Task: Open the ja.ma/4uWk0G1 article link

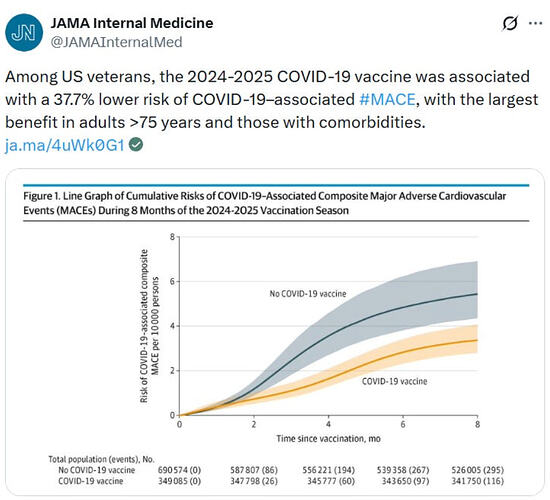Action: coord(65,145)
